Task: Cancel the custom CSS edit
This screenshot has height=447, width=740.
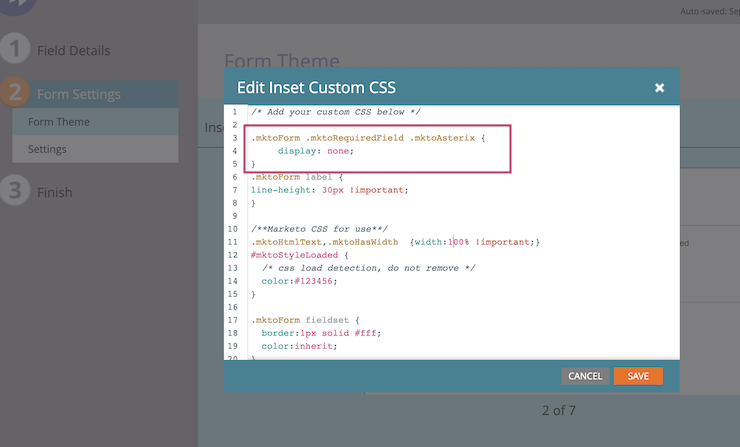Action: pos(585,376)
